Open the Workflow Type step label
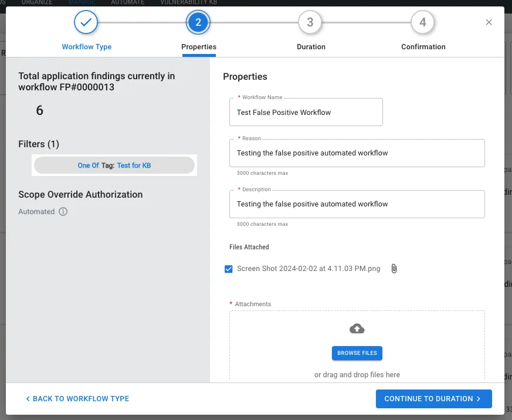 tap(87, 47)
